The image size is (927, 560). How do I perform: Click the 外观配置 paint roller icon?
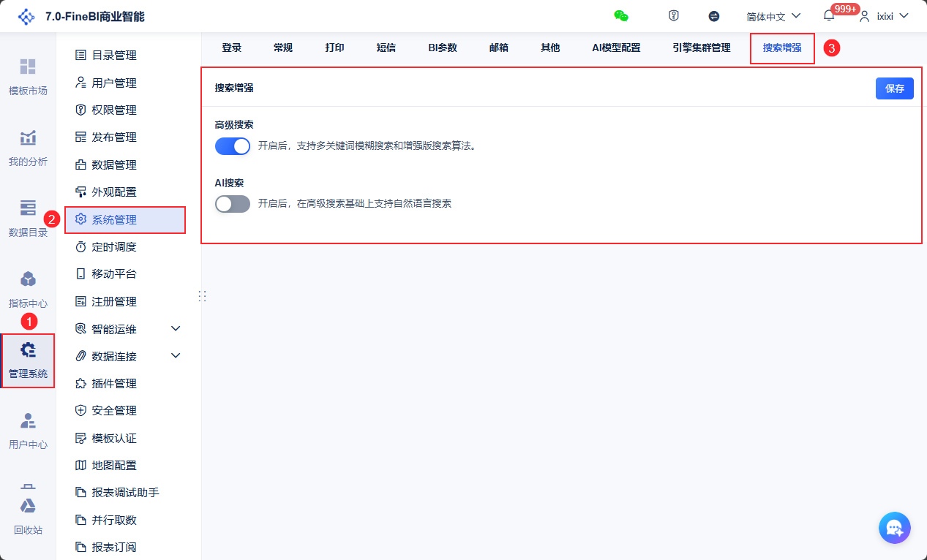pyautogui.click(x=81, y=192)
